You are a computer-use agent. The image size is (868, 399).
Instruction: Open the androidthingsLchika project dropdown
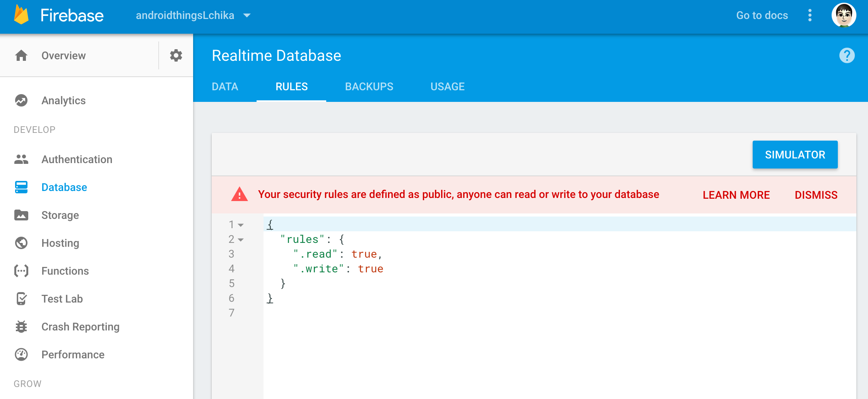point(193,15)
